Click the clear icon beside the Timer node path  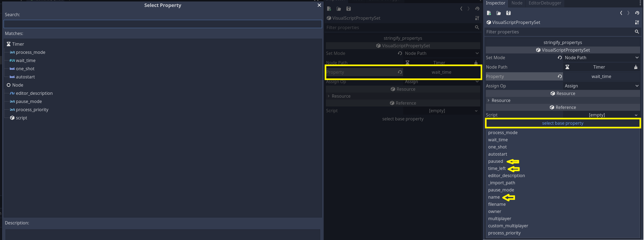pyautogui.click(x=635, y=67)
